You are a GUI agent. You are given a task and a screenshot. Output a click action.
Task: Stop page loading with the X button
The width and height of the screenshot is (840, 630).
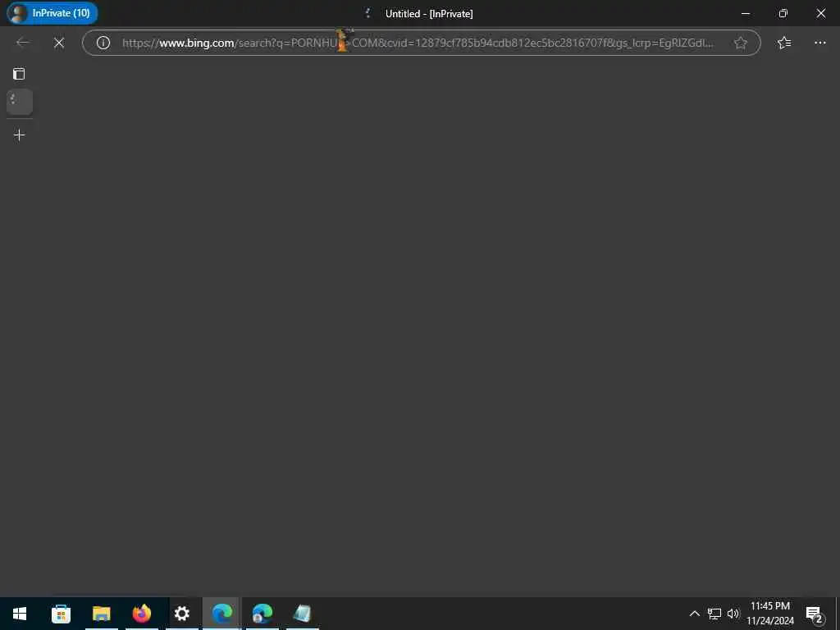pyautogui.click(x=59, y=43)
